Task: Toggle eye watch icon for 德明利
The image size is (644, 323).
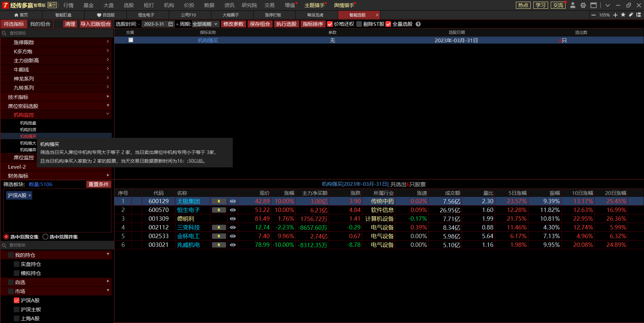Action: pos(233,219)
